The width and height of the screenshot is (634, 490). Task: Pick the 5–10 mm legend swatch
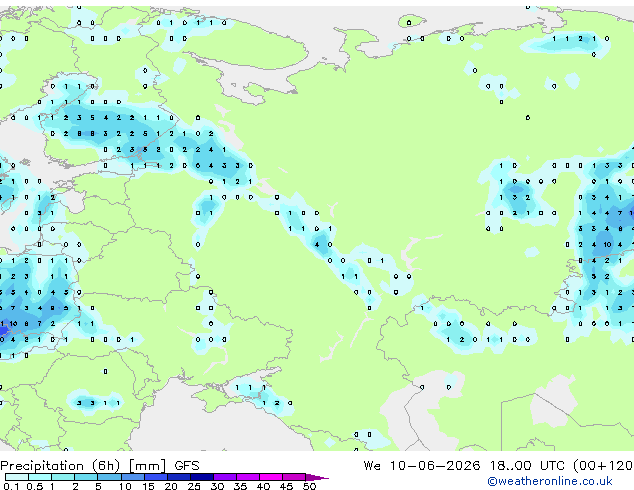[x=109, y=477]
